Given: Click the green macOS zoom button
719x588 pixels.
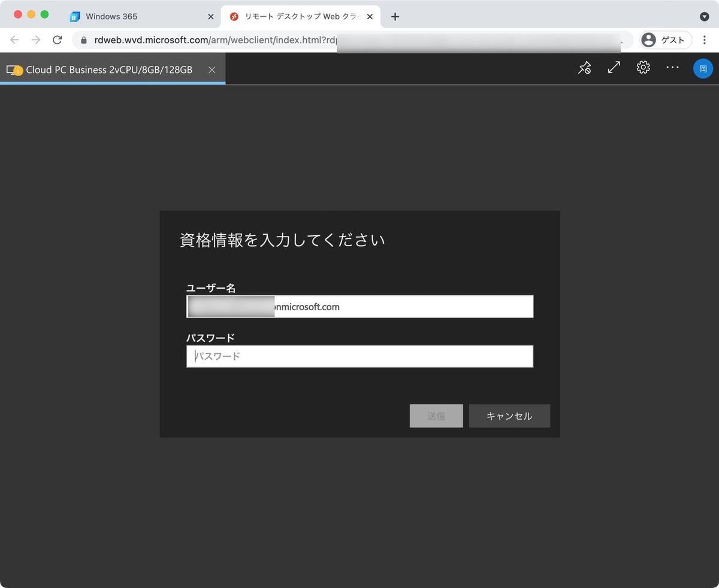Looking at the screenshot, I should pos(44,14).
